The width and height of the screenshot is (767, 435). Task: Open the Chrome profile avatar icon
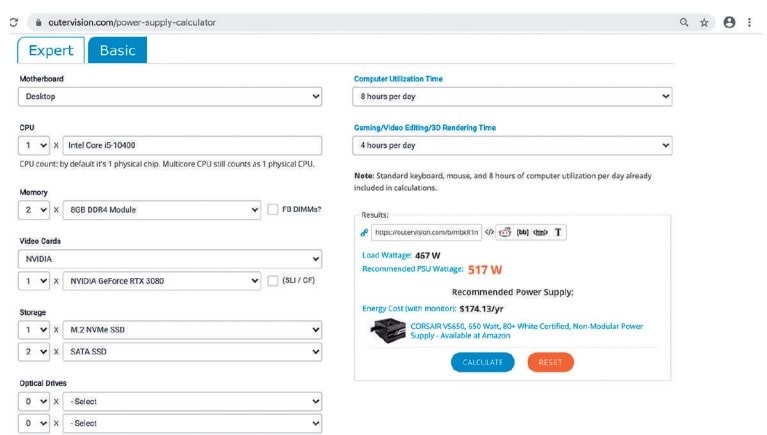coord(729,22)
